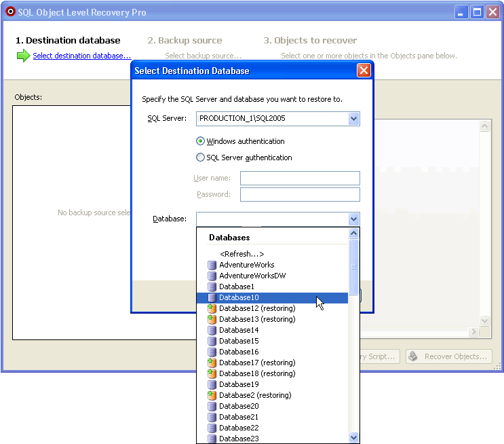
Task: Maximize the main application window
Action: 477,12
